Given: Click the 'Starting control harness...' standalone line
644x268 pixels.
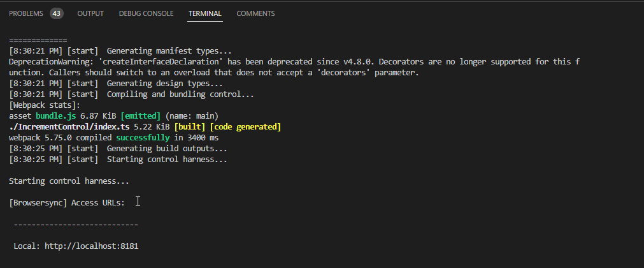Looking at the screenshot, I should click(x=69, y=181).
